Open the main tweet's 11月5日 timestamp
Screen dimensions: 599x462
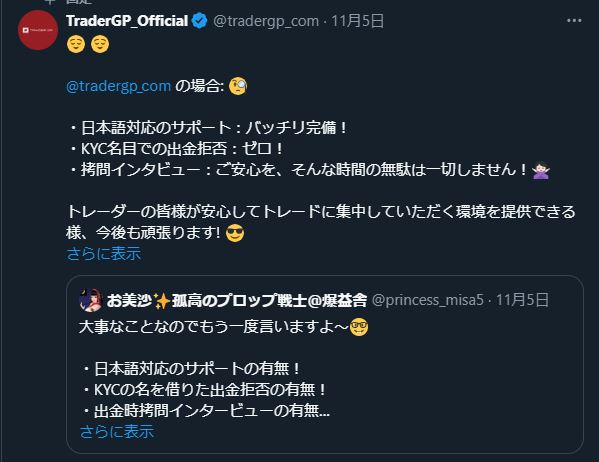[x=357, y=21]
